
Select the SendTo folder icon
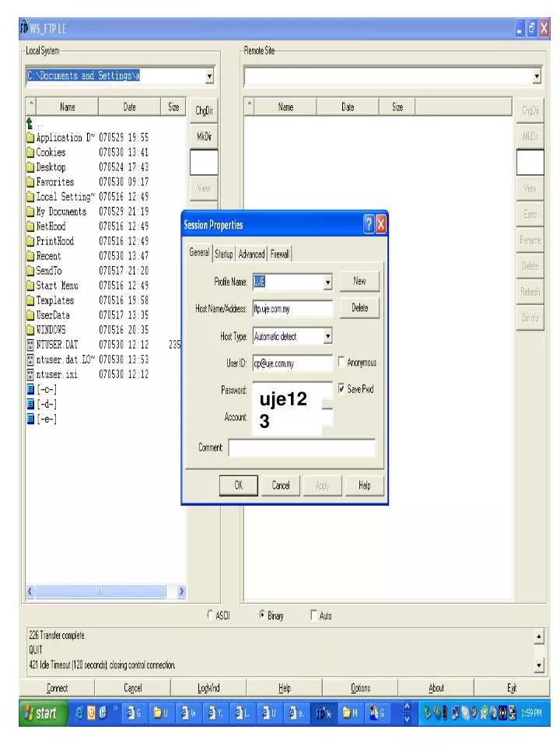click(x=30, y=271)
